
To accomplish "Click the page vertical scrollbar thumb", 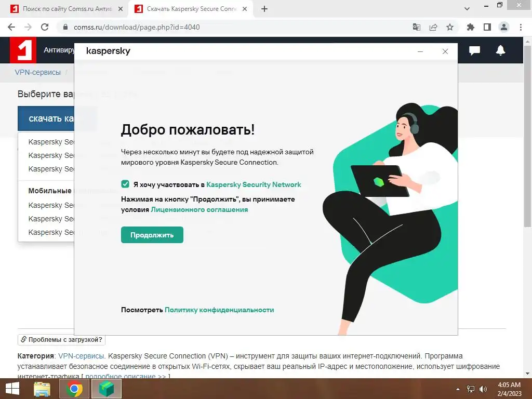I will (x=527, y=136).
